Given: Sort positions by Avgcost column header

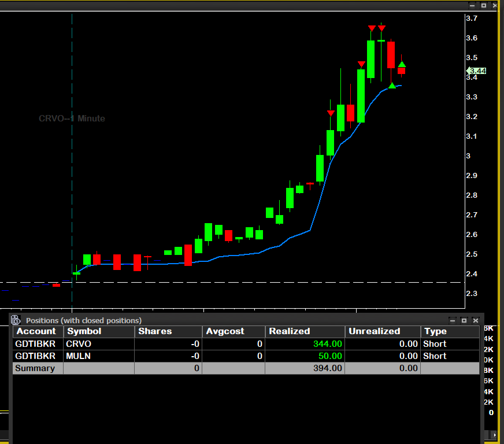Looking at the screenshot, I should [234, 331].
